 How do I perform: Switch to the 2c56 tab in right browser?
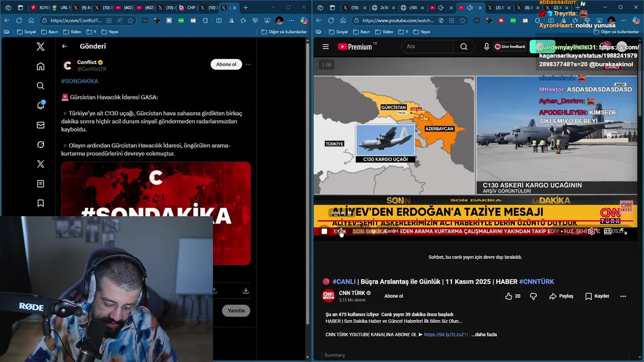point(384,8)
